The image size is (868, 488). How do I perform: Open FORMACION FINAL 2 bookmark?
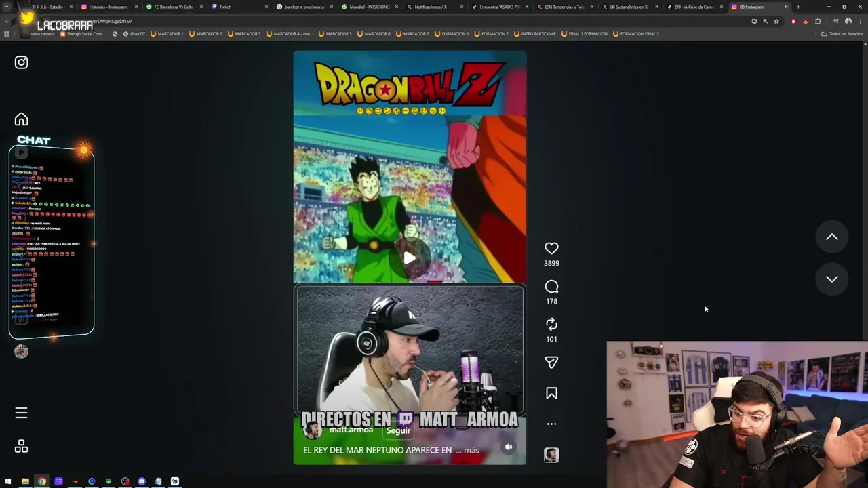click(635, 34)
